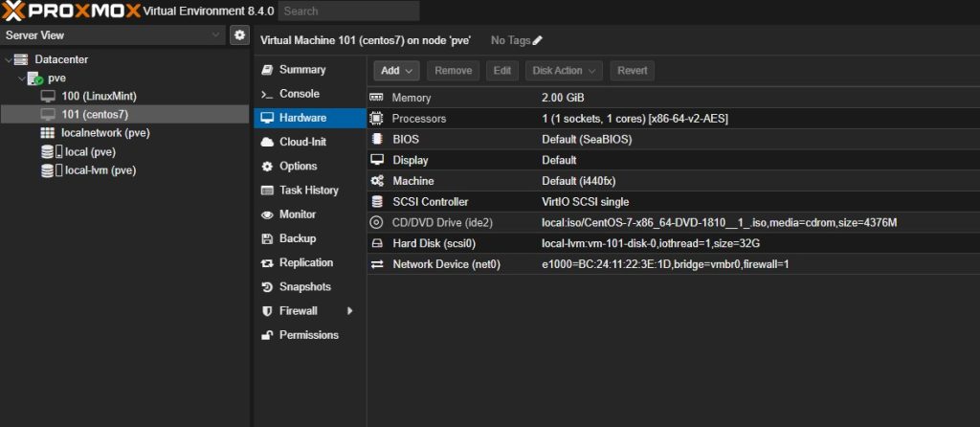Open the Cloud-Init tab
The width and height of the screenshot is (980, 427).
(310, 142)
